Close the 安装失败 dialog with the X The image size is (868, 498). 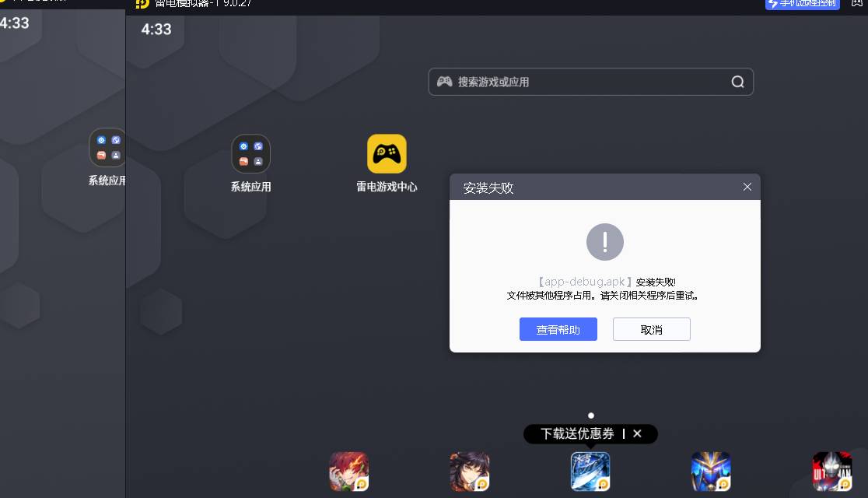tap(747, 187)
